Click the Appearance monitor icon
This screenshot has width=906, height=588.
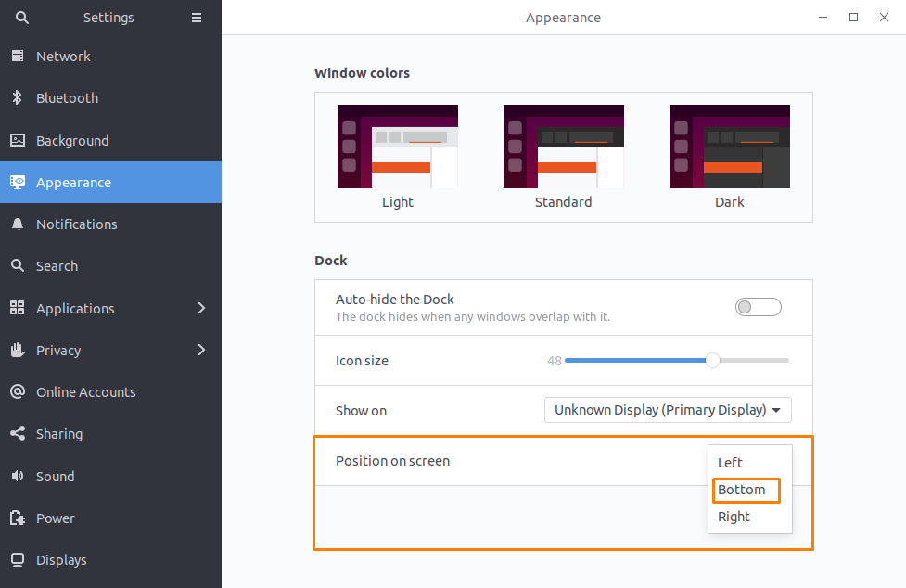point(18,183)
